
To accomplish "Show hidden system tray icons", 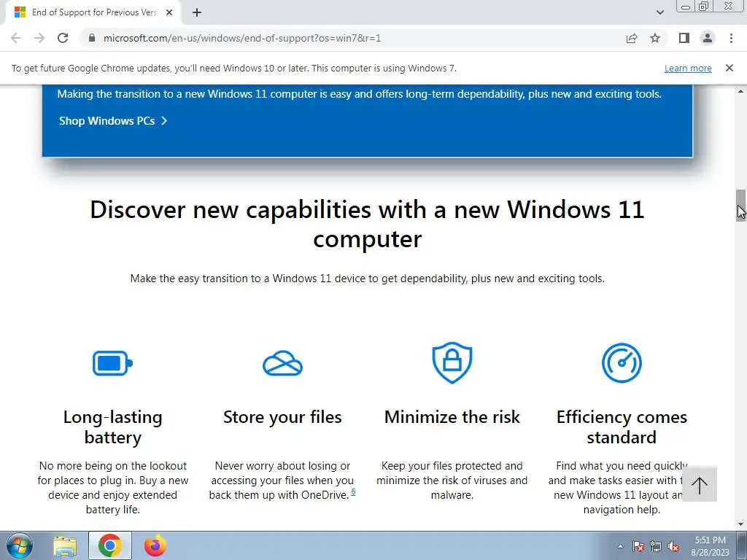I will tap(620, 546).
